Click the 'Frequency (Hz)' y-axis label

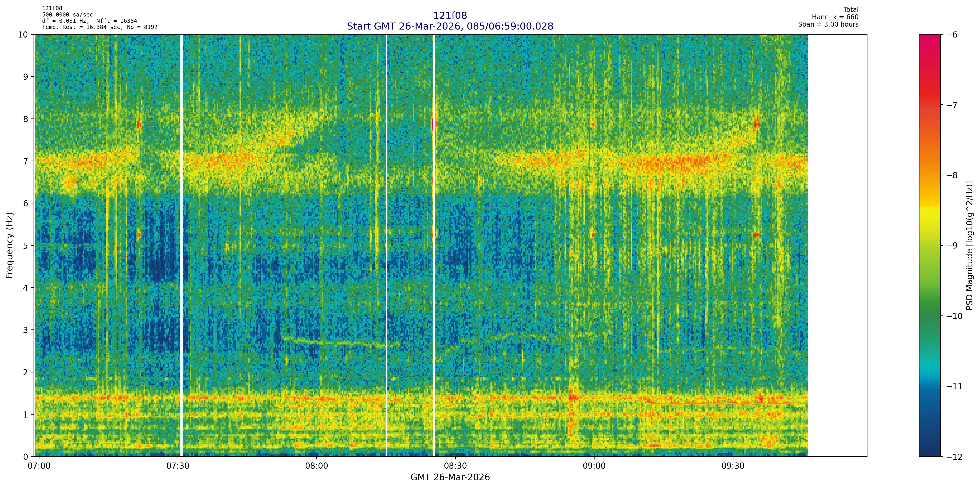pos(10,246)
